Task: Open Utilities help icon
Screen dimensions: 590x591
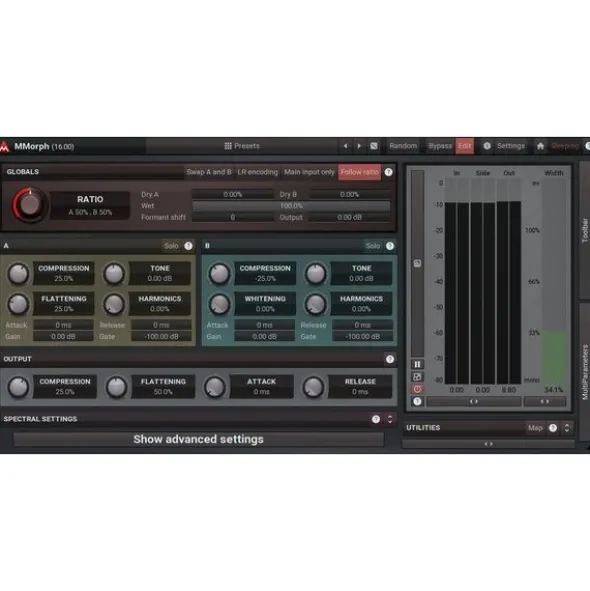Action: [x=553, y=428]
